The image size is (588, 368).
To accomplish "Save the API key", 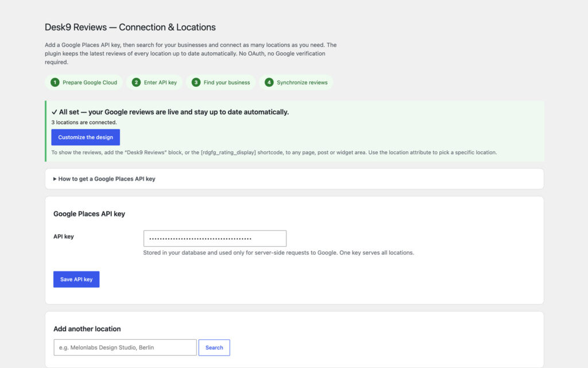I will pyautogui.click(x=76, y=279).
